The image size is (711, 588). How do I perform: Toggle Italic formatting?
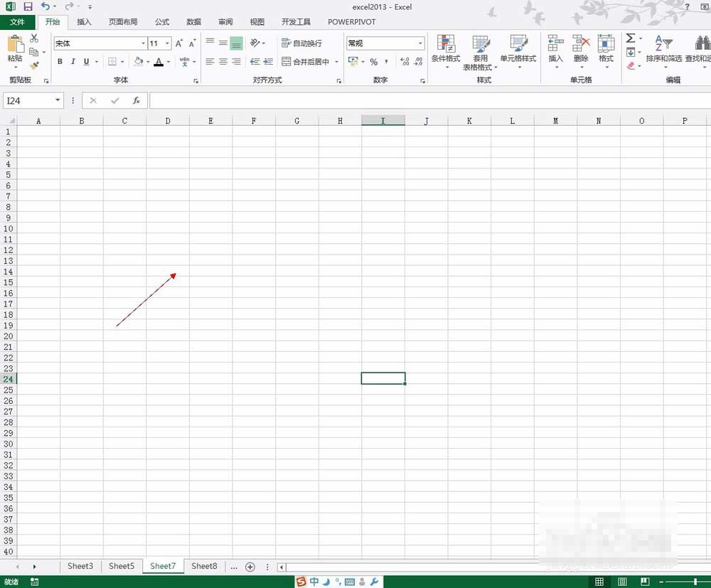[73, 62]
